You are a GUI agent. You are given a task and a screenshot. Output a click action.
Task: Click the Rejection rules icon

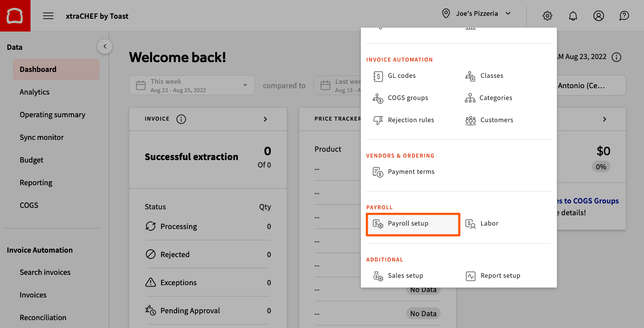point(378,120)
